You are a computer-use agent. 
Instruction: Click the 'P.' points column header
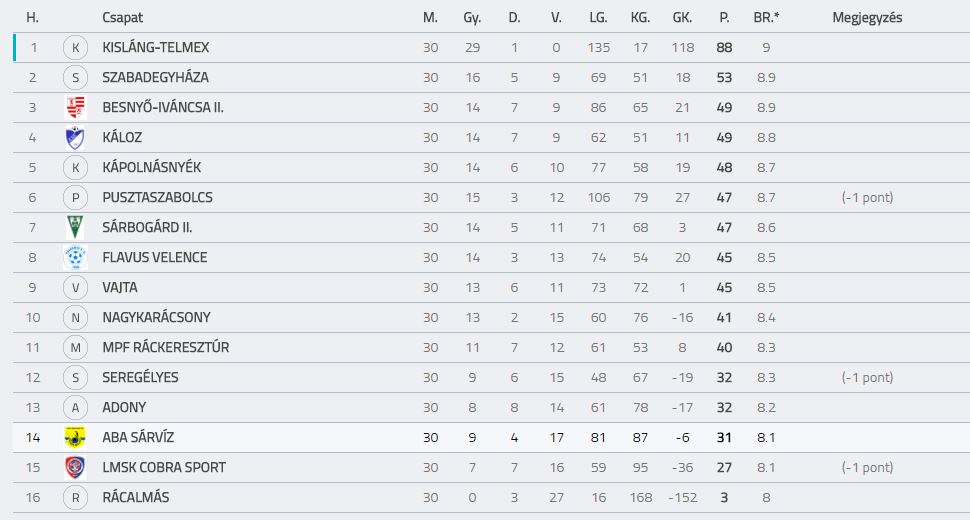click(724, 17)
